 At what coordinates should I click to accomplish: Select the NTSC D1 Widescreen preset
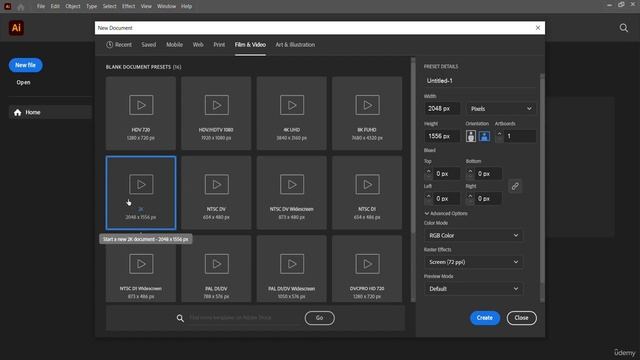click(x=141, y=269)
